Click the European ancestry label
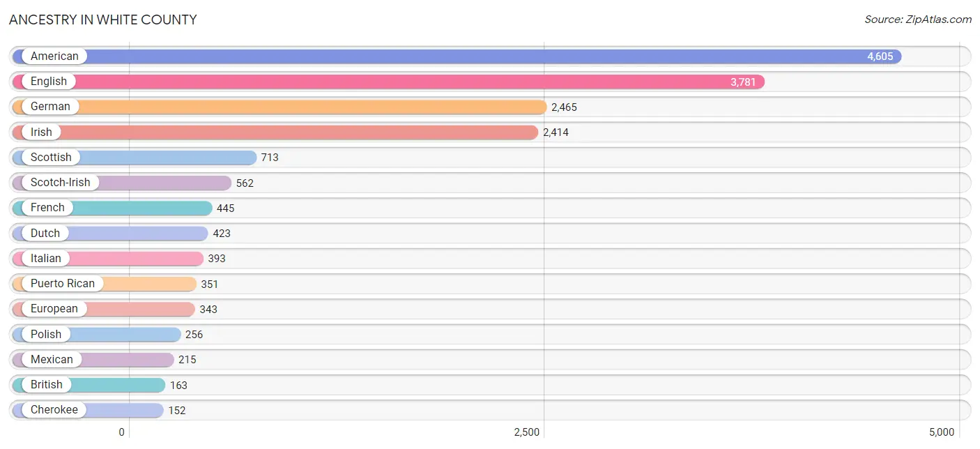 click(54, 309)
